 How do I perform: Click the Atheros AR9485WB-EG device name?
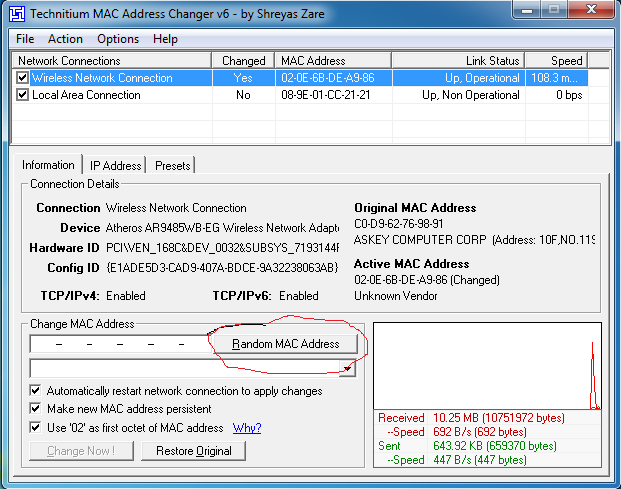click(x=222, y=228)
